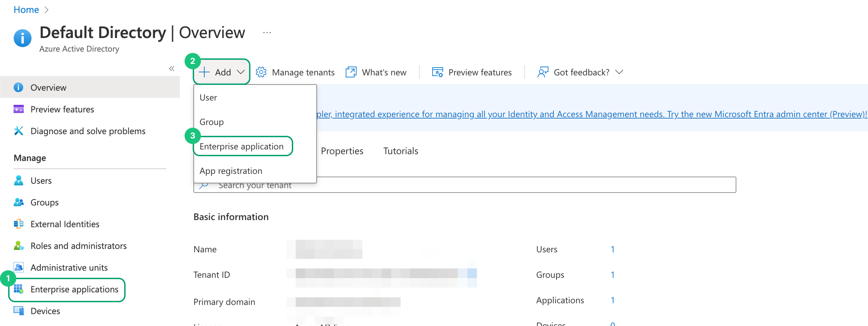Switch to the Tutorials tab

[x=401, y=151]
